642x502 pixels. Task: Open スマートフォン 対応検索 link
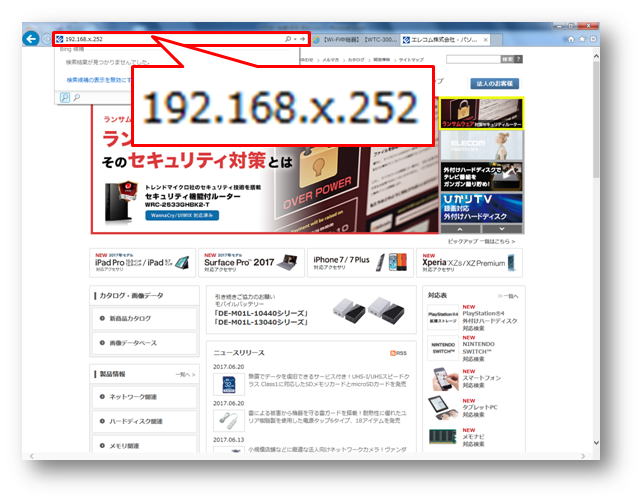[482, 381]
